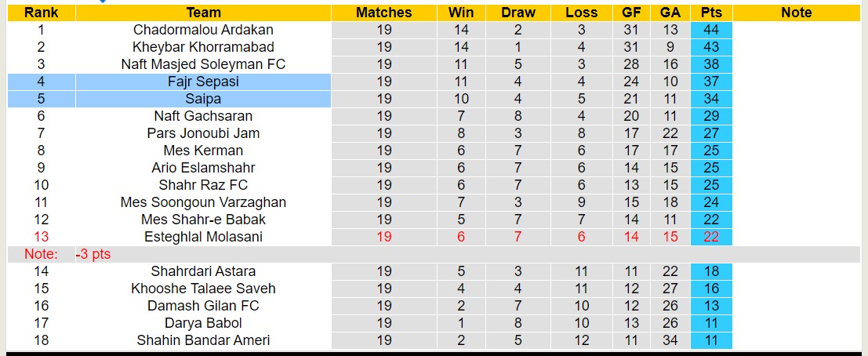Click the red "-3 pts" note text
The width and height of the screenshot is (868, 356).
point(96,254)
